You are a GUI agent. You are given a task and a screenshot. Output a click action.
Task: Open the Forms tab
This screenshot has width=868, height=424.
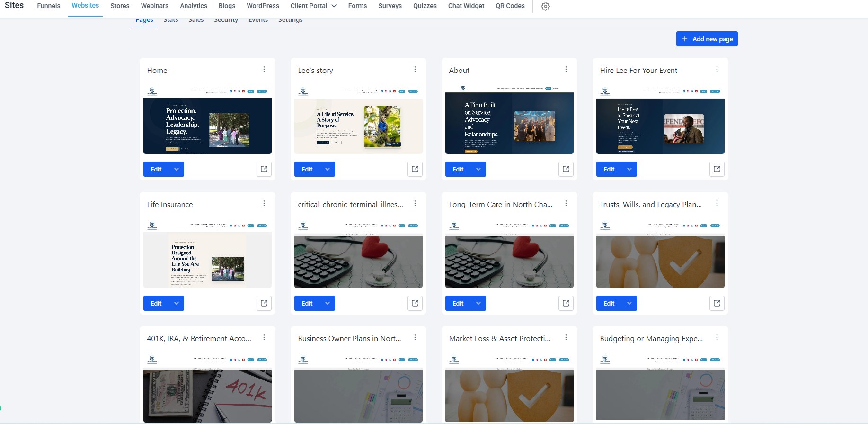(357, 6)
